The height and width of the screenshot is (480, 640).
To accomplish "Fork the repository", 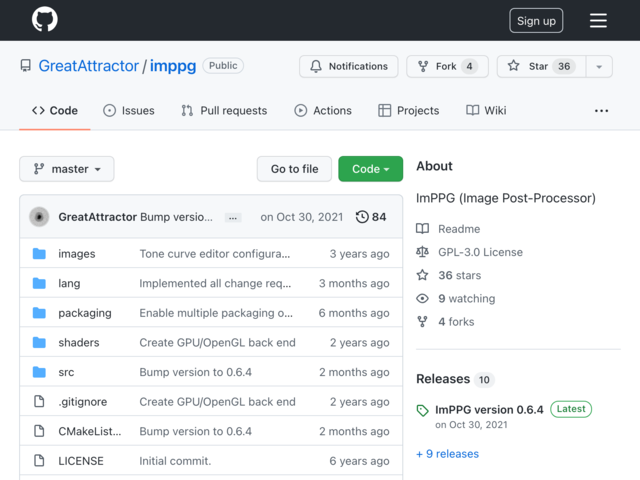I will pos(447,66).
